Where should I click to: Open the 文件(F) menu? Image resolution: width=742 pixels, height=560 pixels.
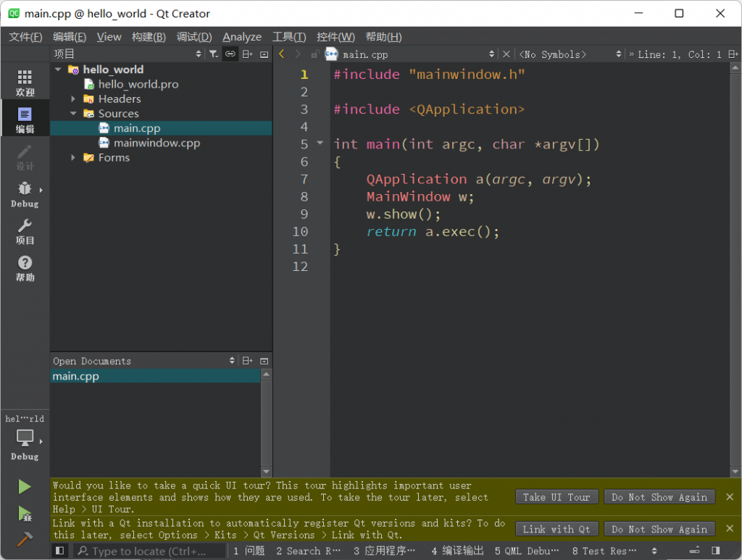(25, 37)
